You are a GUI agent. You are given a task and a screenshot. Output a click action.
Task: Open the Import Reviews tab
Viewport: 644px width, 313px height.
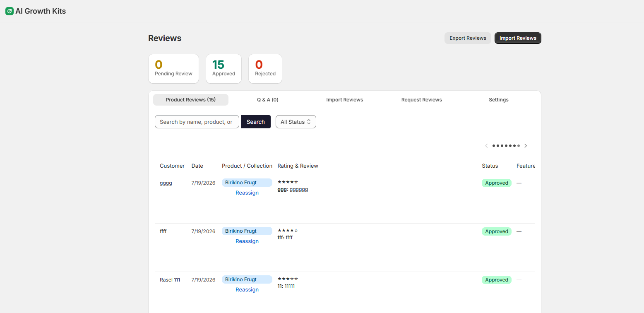pos(345,100)
